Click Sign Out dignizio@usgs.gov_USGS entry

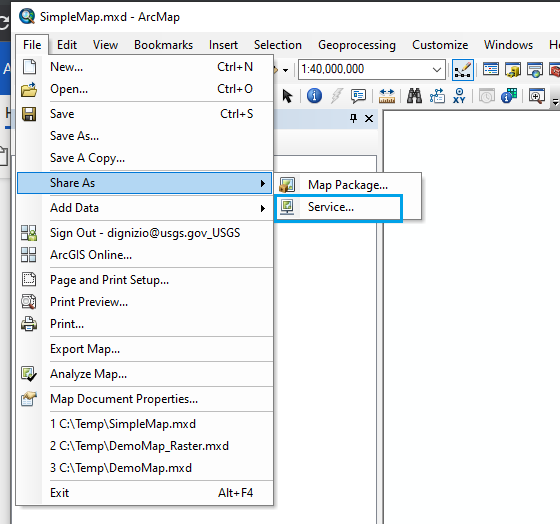tap(145, 233)
